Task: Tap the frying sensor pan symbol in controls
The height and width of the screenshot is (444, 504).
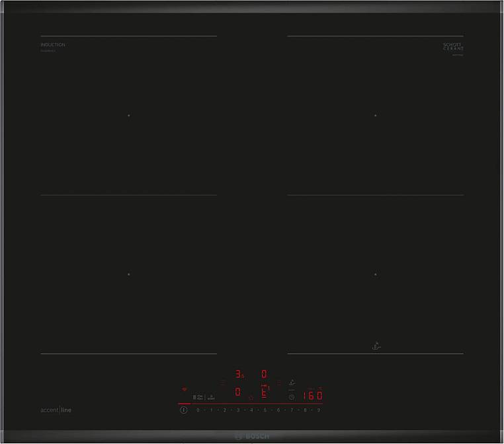Action: pyautogui.click(x=292, y=382)
